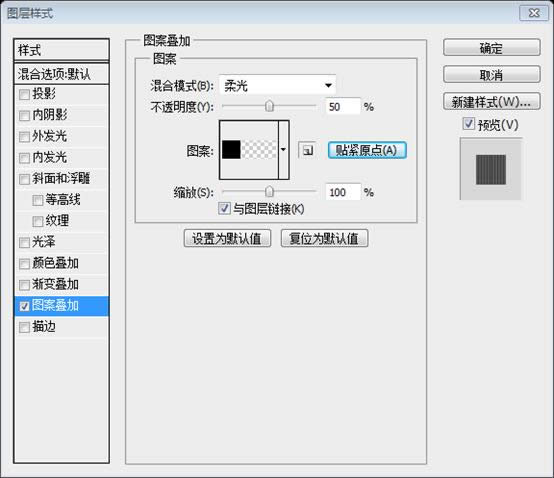Click the 不透明度 opacity slider handle
This screenshot has width=554, height=478.
(269, 106)
